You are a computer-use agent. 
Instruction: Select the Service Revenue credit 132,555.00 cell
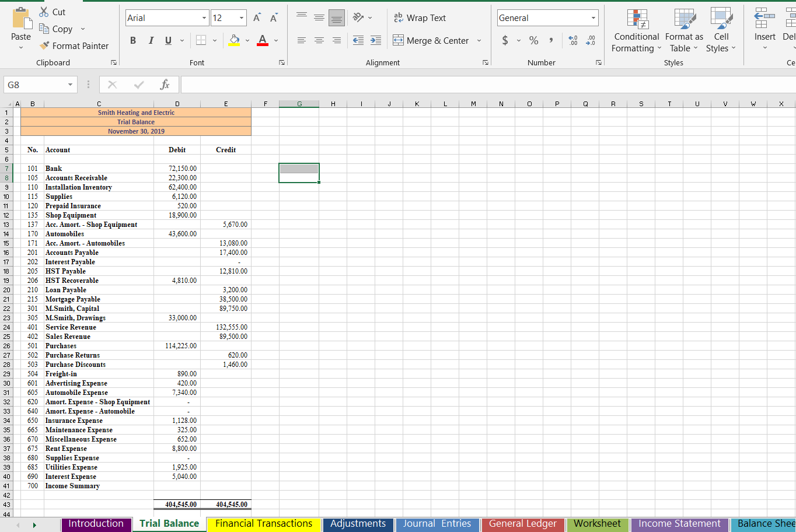point(226,327)
